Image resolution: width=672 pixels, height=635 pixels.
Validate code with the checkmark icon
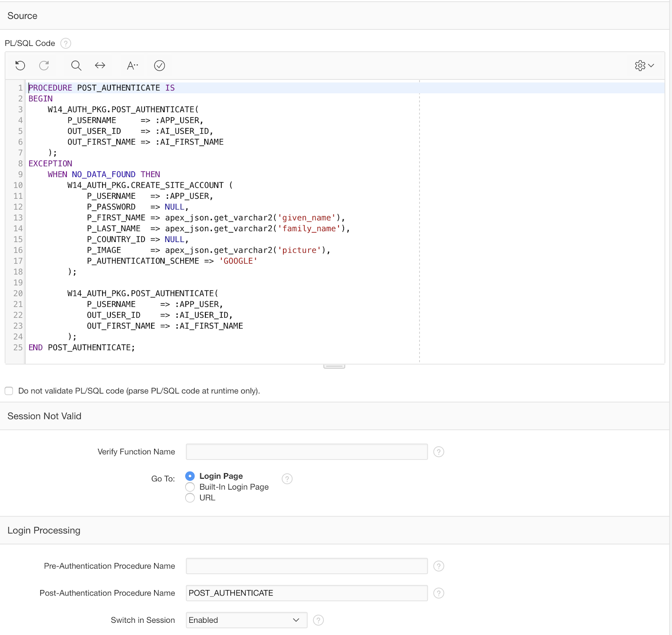160,66
